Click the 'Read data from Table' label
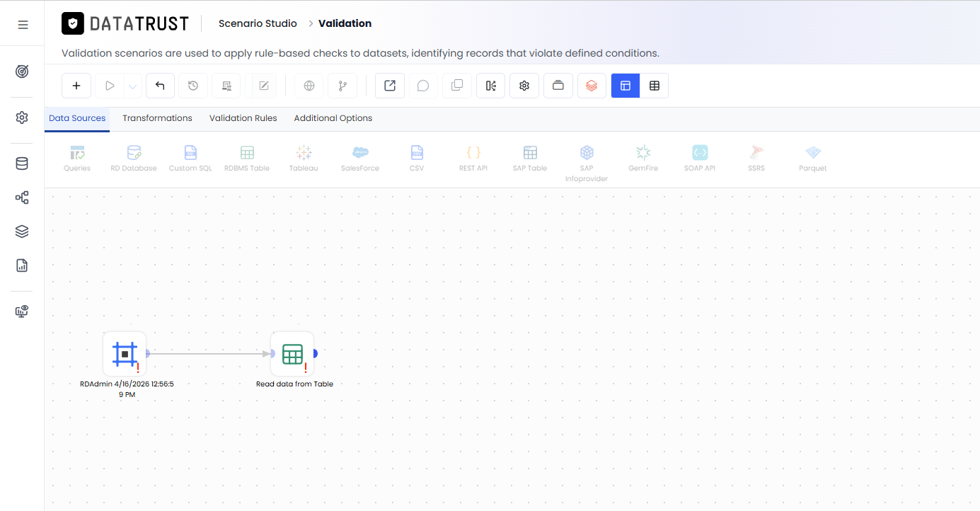Screen dimensions: 980x511 [x=294, y=384]
